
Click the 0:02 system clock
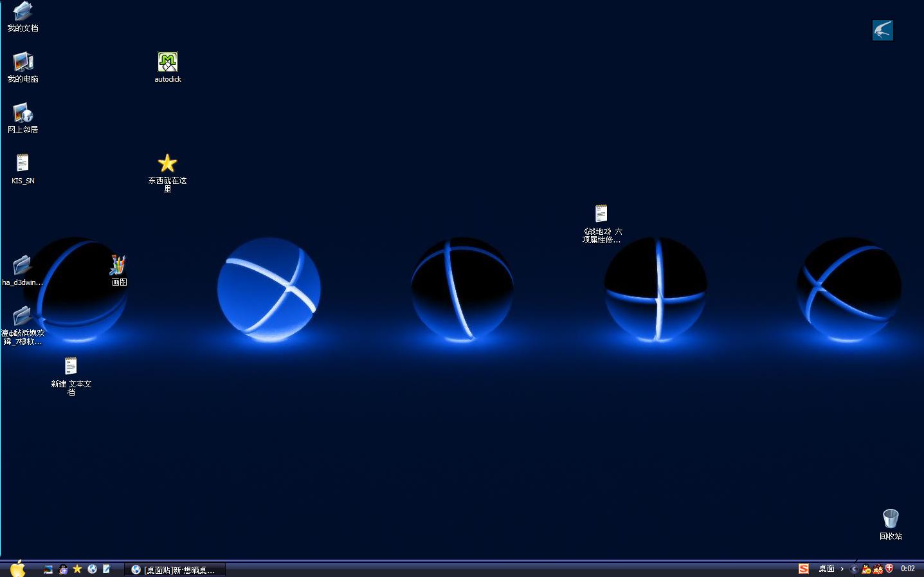click(x=908, y=569)
